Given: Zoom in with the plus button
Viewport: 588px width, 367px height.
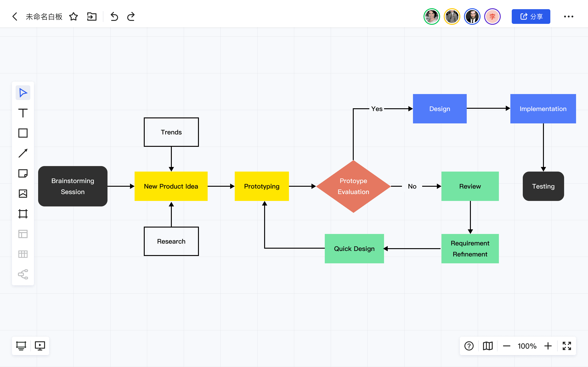Looking at the screenshot, I should pyautogui.click(x=548, y=346).
